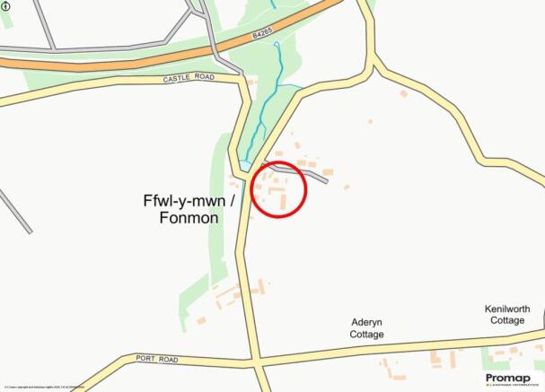Viewport: 545px width, 392px height.
Task: Click the pond symbol at the stream's top
Action: tap(277, 45)
